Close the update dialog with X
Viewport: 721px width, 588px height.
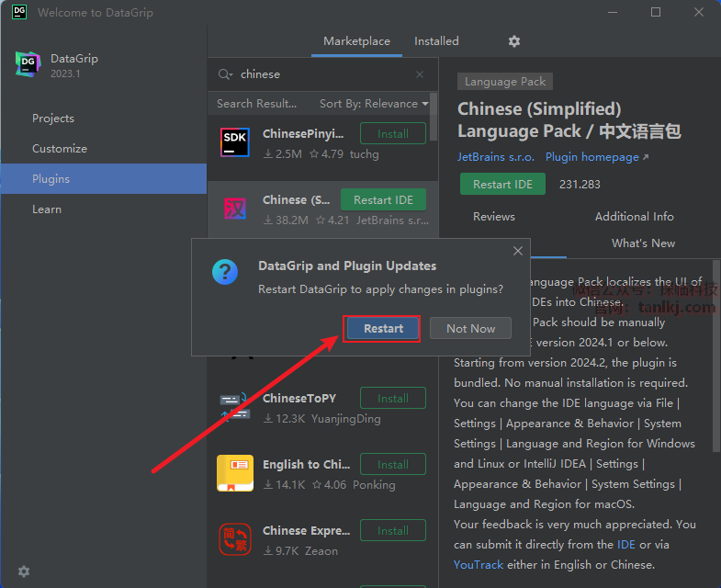click(518, 251)
